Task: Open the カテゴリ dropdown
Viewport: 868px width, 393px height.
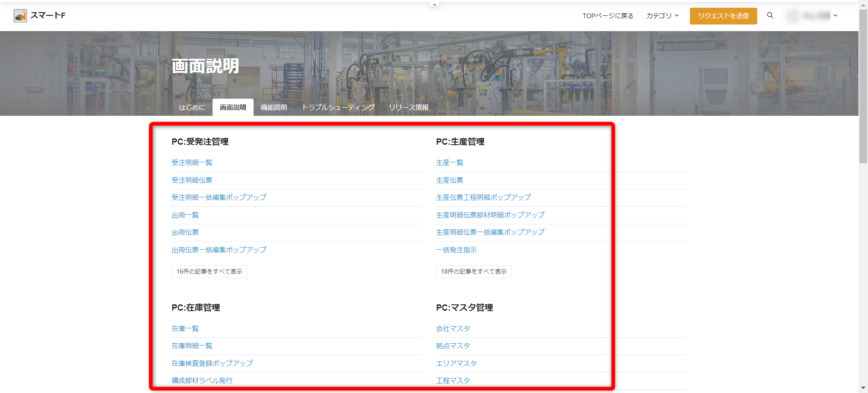Action: point(662,16)
